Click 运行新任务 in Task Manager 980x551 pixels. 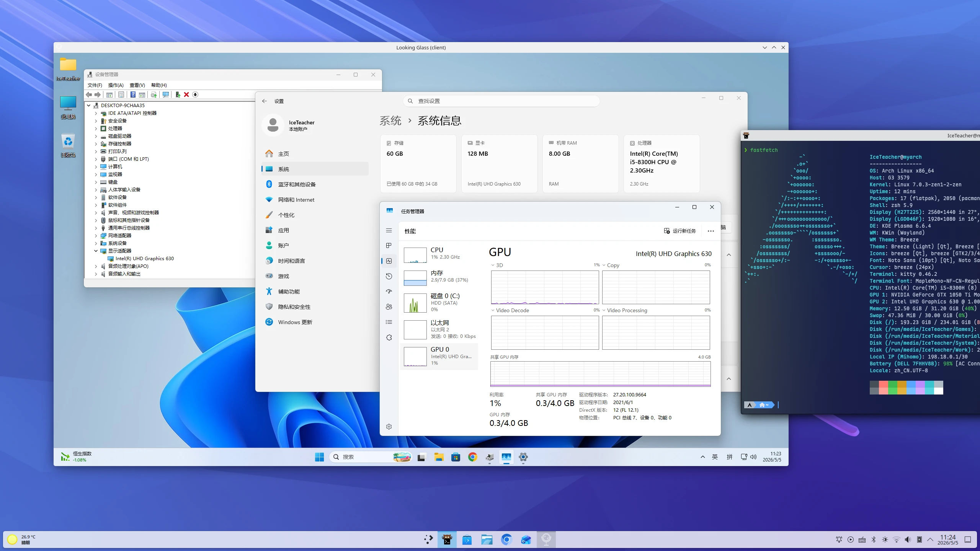point(680,231)
